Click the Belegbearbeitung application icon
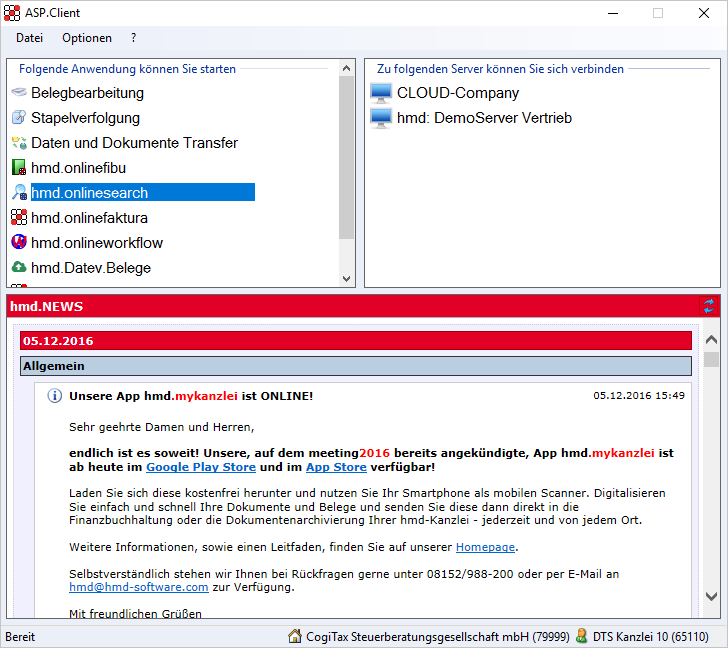 [19, 93]
